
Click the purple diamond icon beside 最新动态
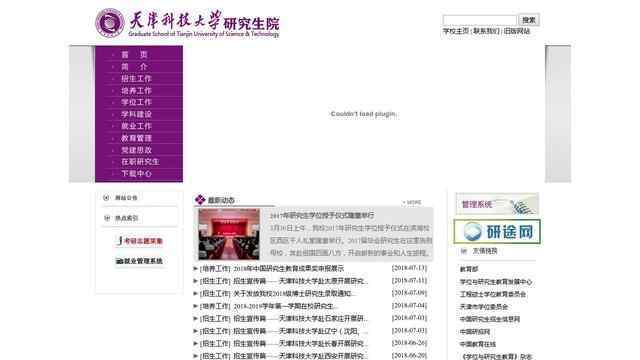200,200
